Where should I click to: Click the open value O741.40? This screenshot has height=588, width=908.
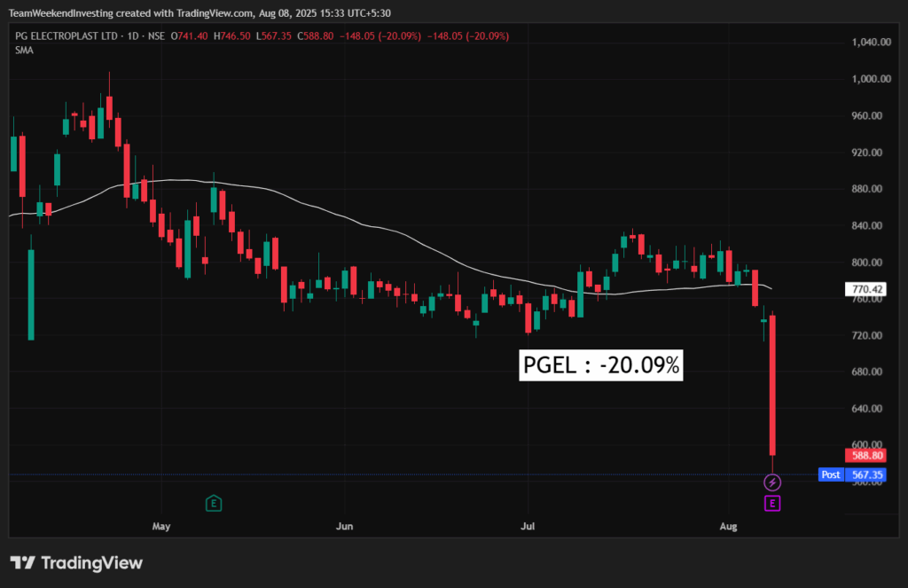190,35
